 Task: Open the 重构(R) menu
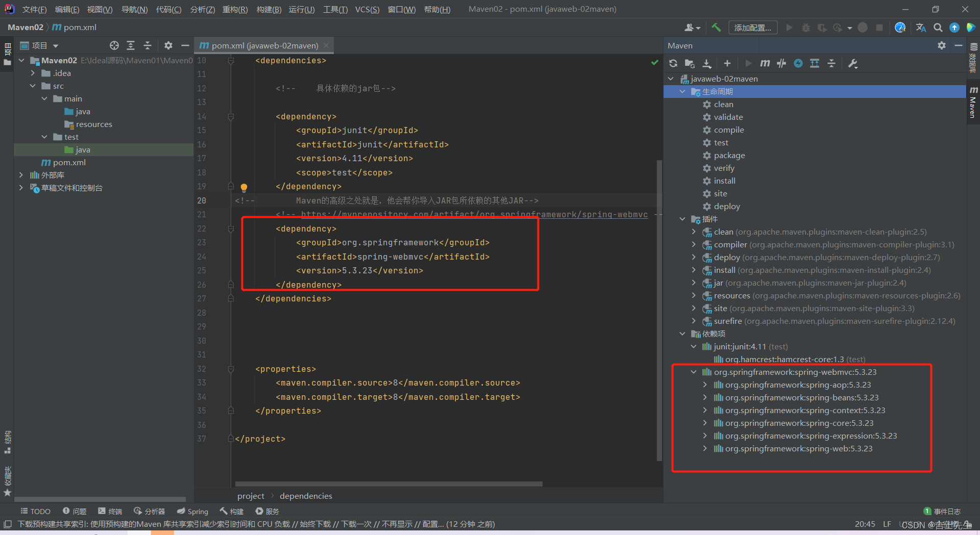[235, 9]
